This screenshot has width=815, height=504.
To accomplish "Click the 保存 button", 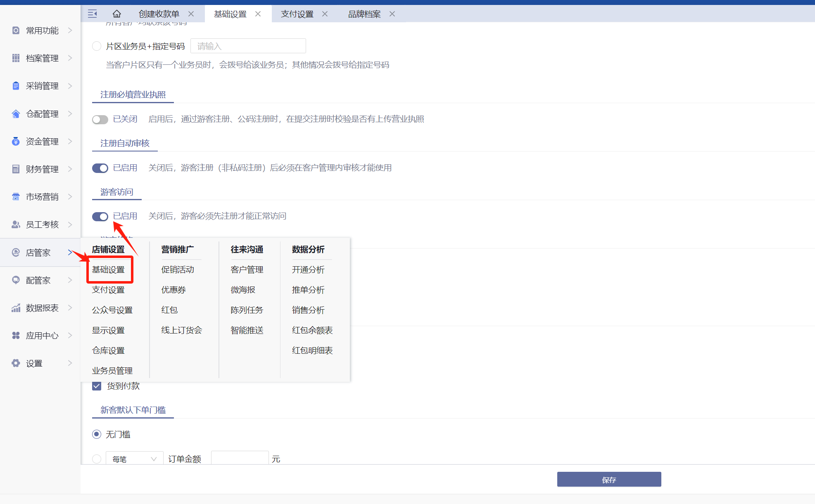I will [609, 479].
